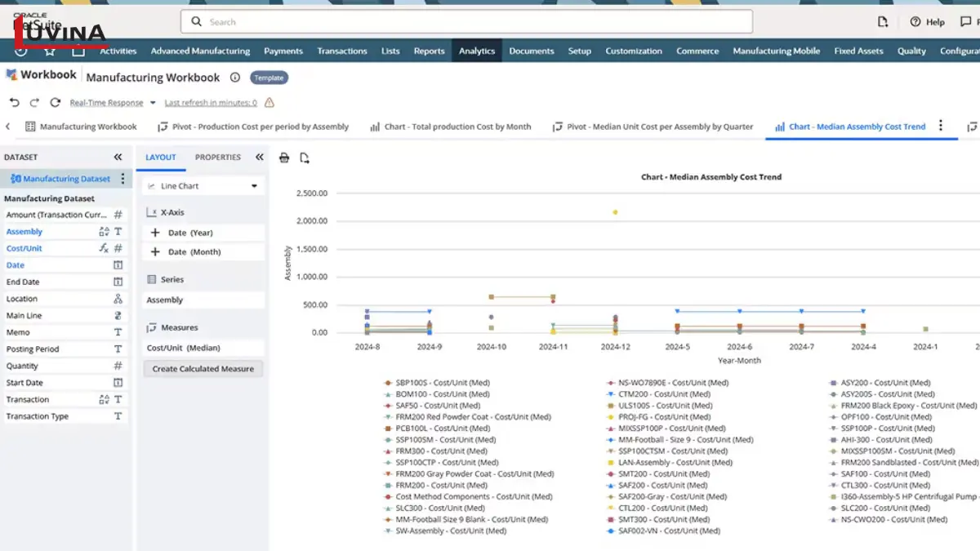The height and width of the screenshot is (551, 980).
Task: Click the Last refresh in minutes link
Action: (x=211, y=102)
